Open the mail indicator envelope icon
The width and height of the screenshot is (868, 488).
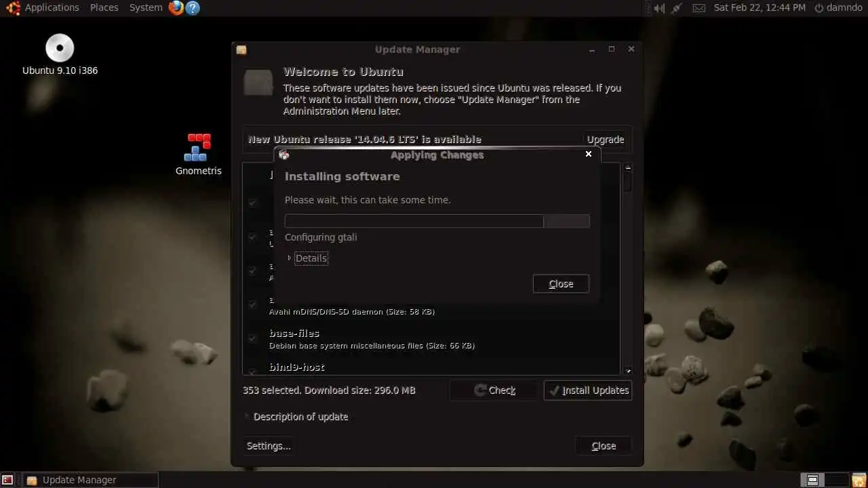699,8
